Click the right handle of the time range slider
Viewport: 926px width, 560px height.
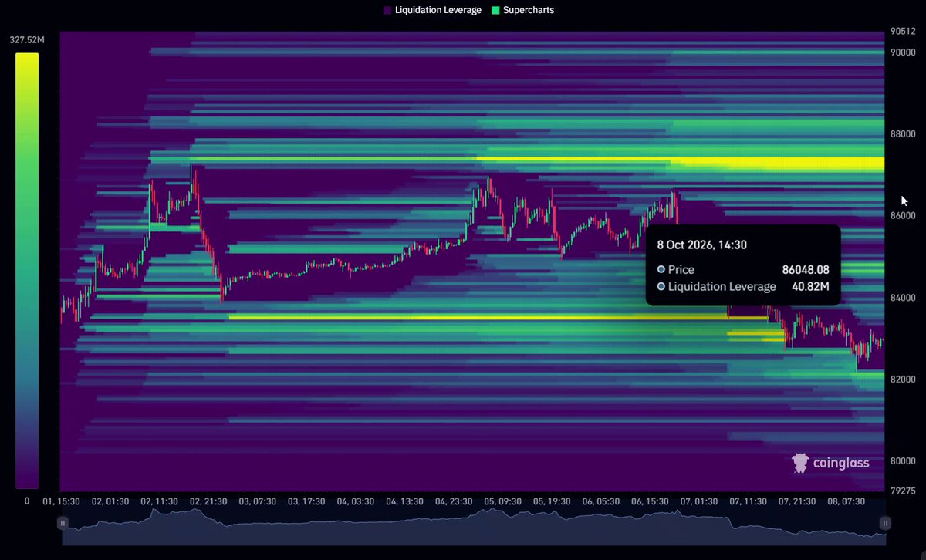[x=885, y=523]
